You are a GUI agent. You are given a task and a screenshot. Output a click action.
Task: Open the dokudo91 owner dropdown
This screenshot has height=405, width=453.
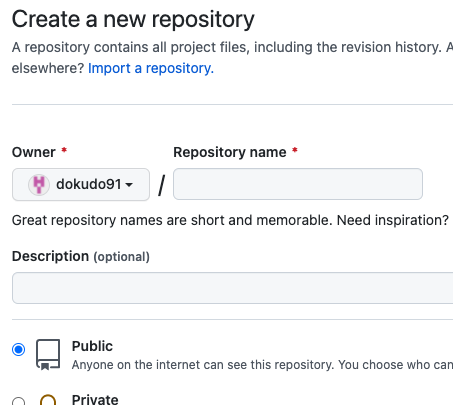(81, 184)
